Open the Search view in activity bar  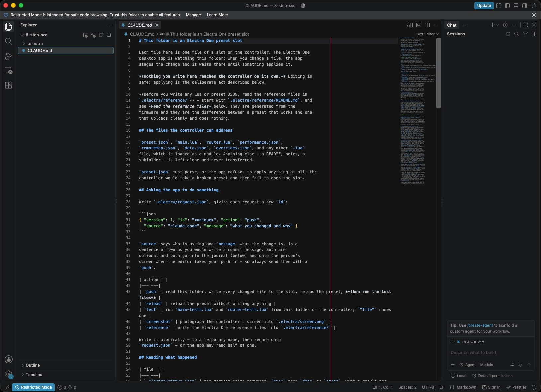(9, 41)
